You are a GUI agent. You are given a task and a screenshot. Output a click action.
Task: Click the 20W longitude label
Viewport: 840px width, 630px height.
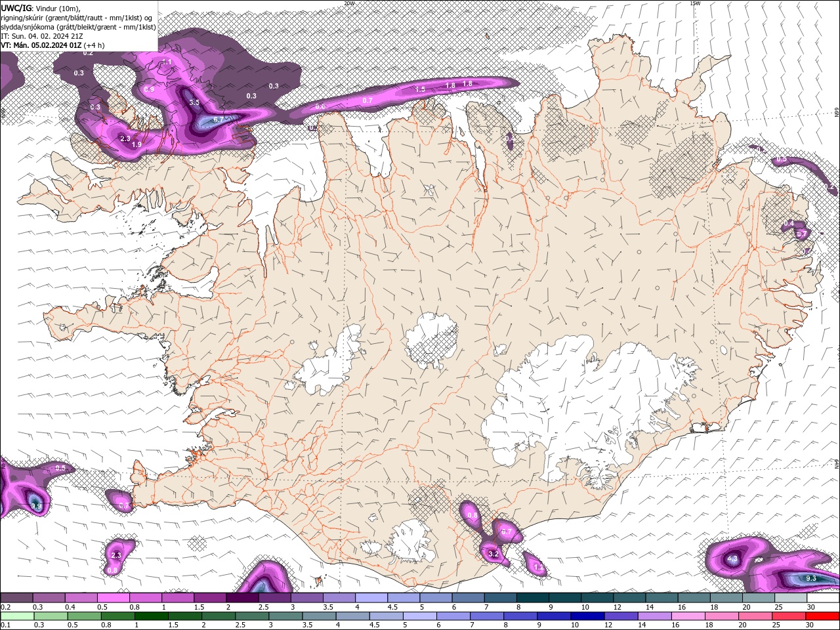point(349,3)
